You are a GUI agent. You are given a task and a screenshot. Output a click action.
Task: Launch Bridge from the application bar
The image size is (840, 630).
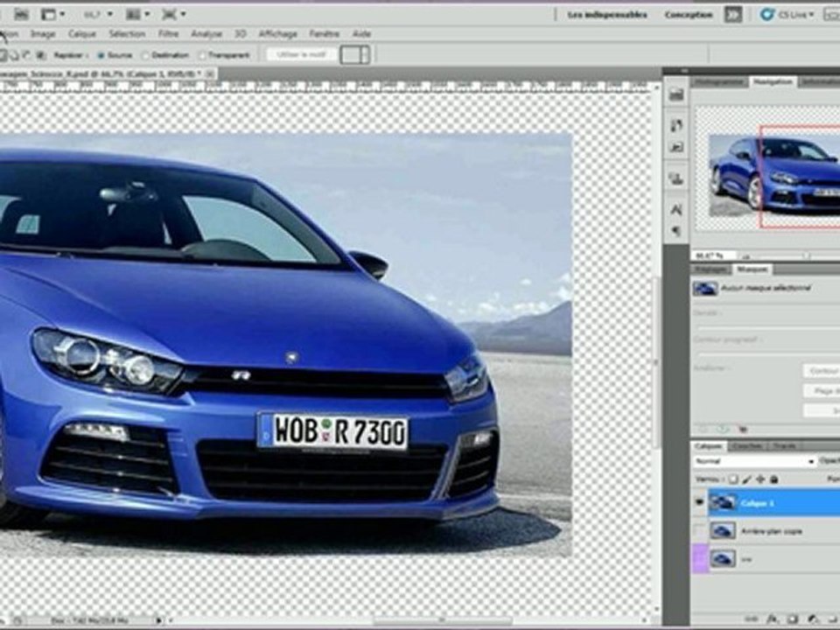tap(21, 15)
